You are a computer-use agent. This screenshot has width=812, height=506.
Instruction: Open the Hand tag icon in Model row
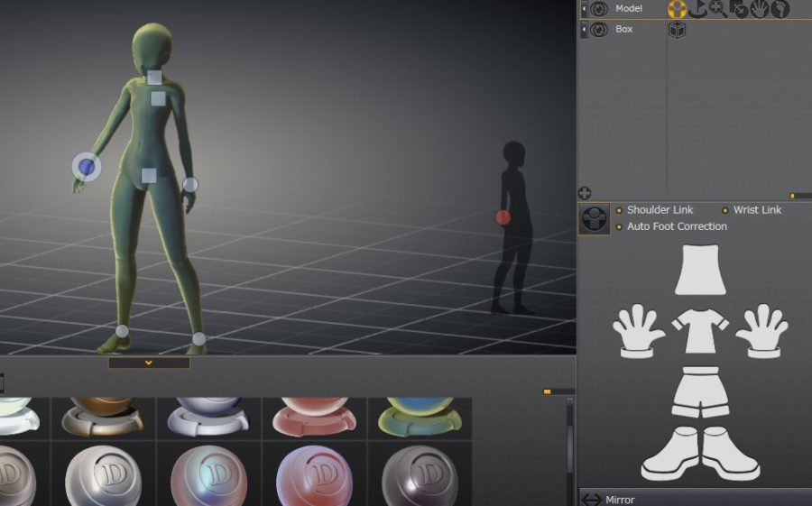(759, 9)
